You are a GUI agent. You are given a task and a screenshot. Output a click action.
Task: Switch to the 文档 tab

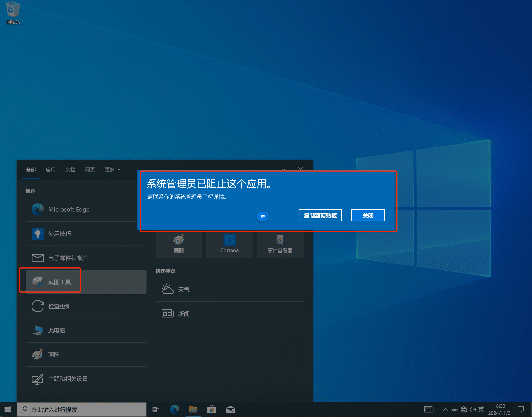pyautogui.click(x=70, y=170)
